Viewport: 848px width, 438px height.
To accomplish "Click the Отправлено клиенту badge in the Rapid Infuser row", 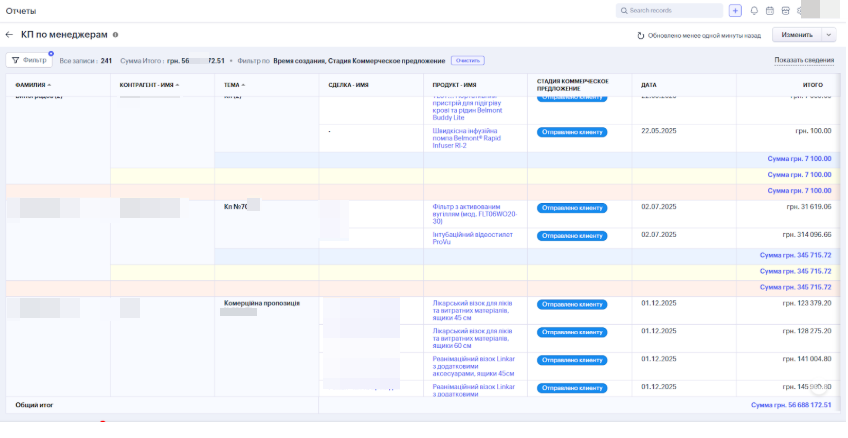I will click(x=572, y=132).
